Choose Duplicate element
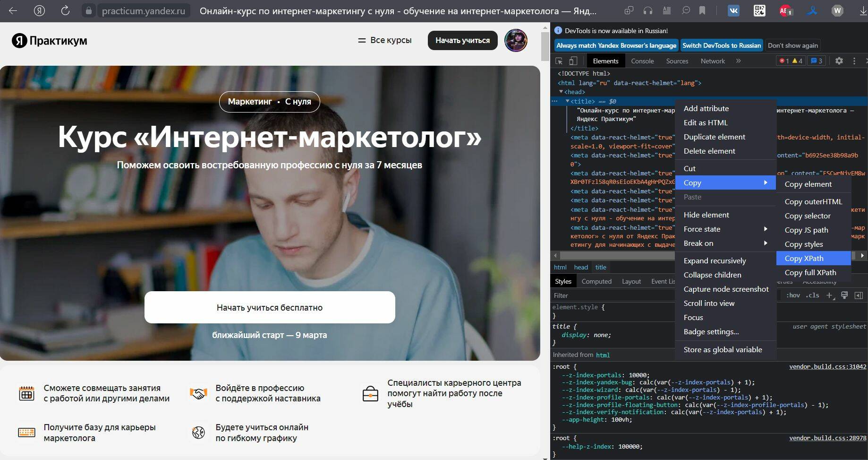Viewport: 868px width, 460px height. (x=726, y=137)
